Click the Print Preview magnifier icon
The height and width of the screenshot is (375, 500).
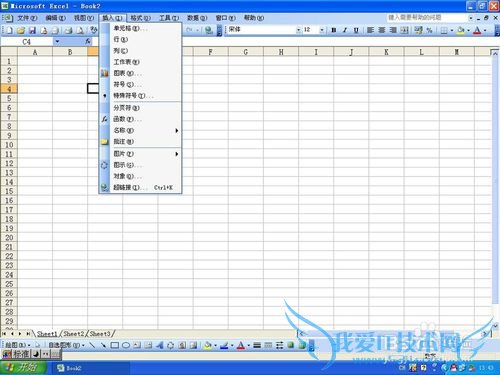pos(80,30)
